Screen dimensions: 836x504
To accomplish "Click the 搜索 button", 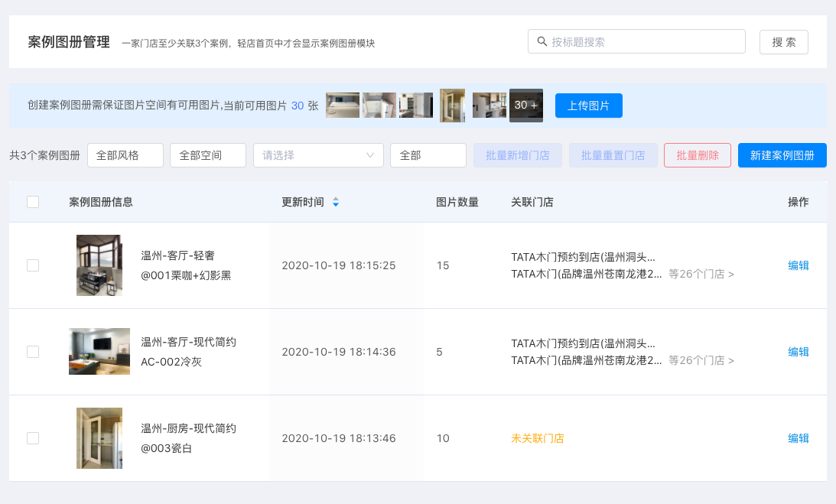I will 784,42.
